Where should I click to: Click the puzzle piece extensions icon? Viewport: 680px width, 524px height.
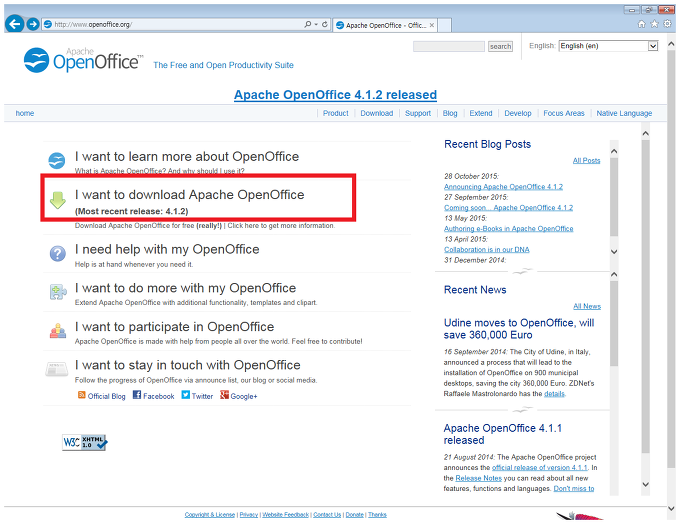pos(58,292)
